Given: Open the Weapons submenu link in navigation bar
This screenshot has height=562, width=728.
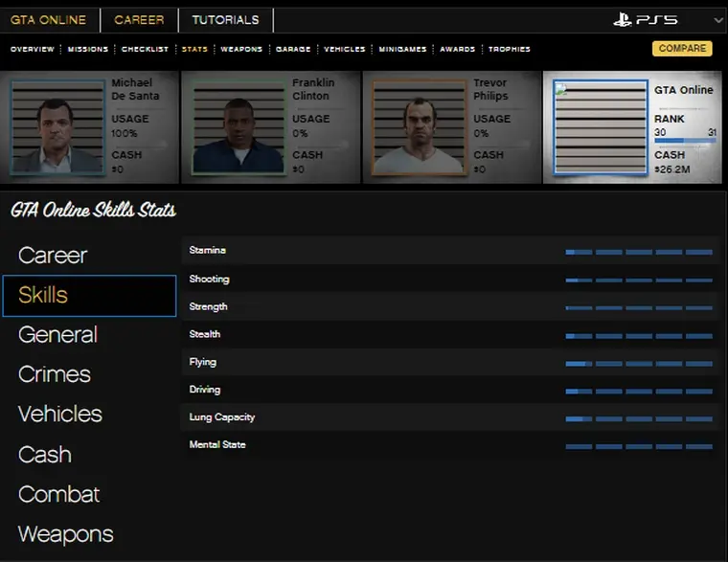Looking at the screenshot, I should [240, 49].
